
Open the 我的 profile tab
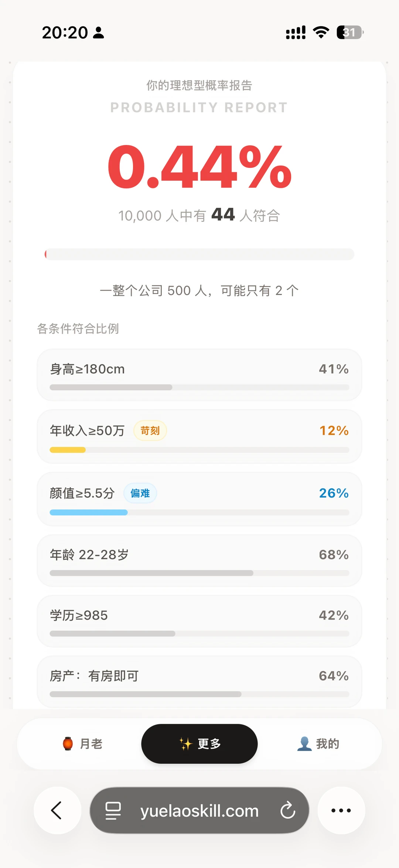click(318, 743)
